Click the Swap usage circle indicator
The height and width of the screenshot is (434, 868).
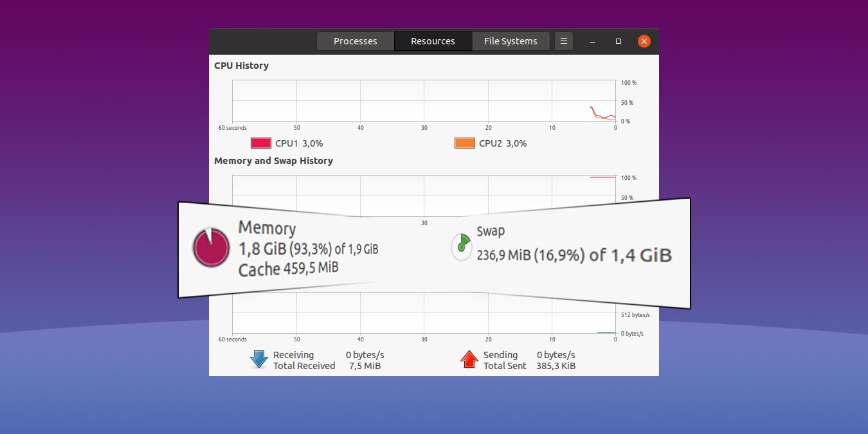click(462, 248)
